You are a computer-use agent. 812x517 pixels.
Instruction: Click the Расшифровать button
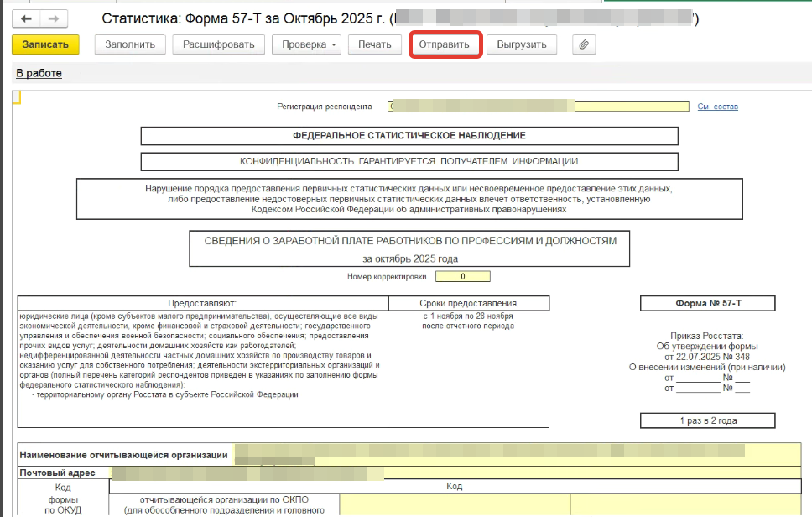pyautogui.click(x=219, y=44)
